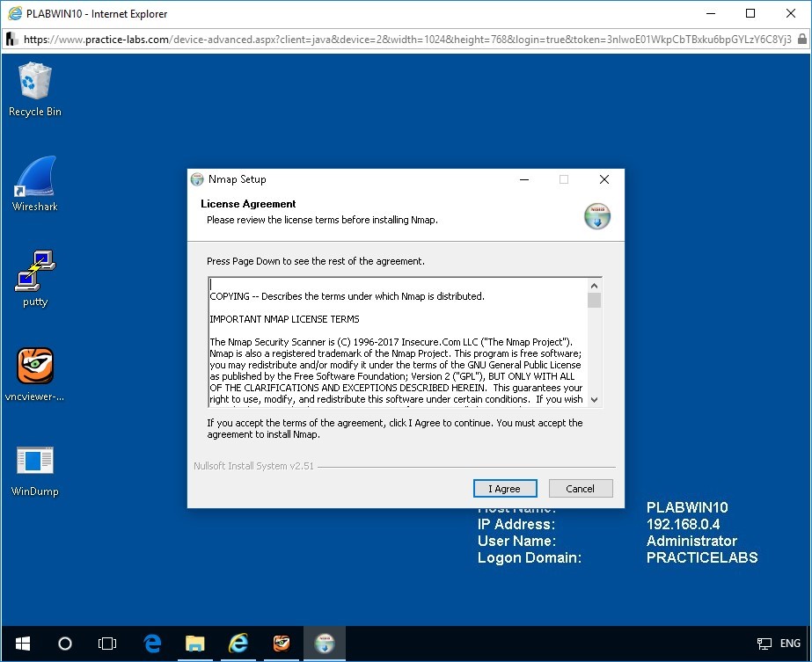Open the Recycle Bin desktop icon

click(34, 90)
